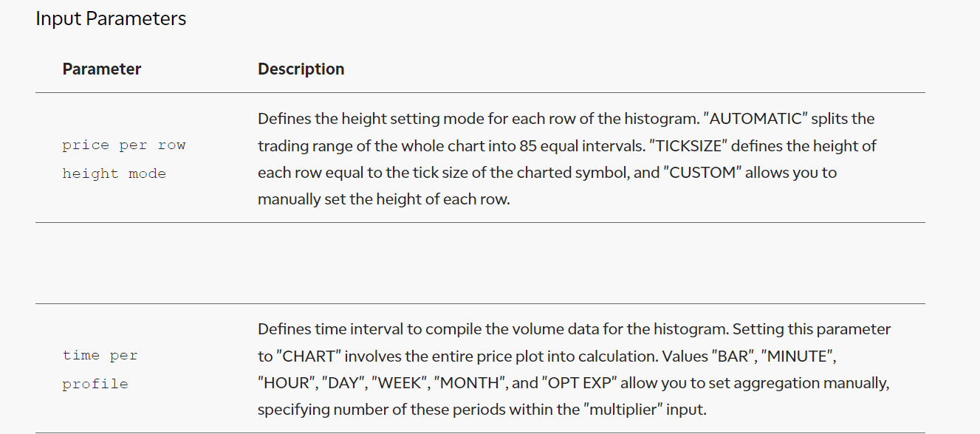The width and height of the screenshot is (980, 434).
Task: Click the "MINUTE" value in the description
Action: coord(800,356)
